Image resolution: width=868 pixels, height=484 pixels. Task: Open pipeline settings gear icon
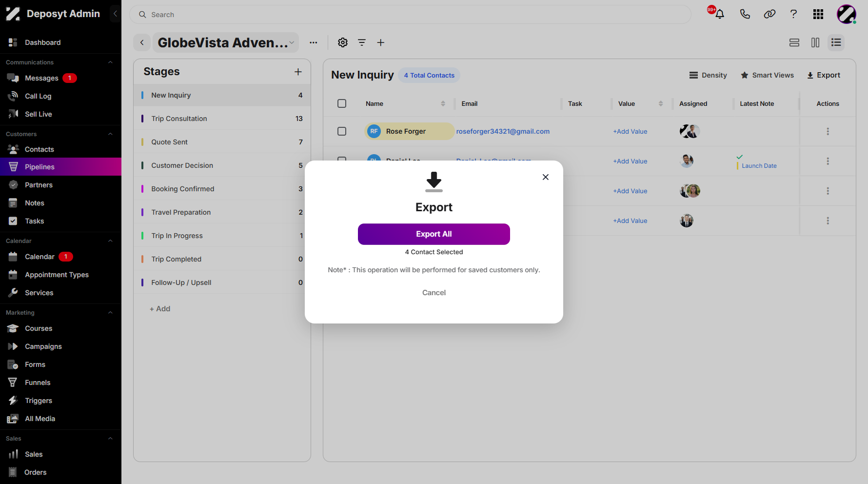343,42
